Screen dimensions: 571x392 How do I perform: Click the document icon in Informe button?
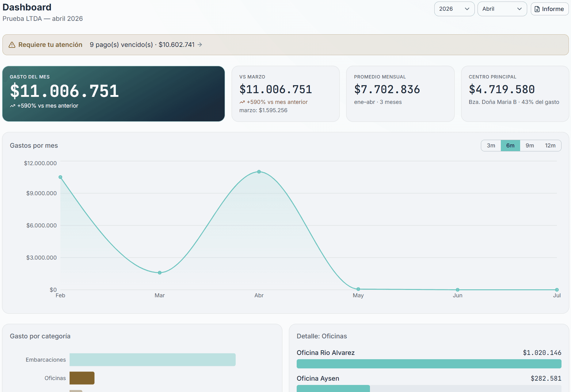537,9
